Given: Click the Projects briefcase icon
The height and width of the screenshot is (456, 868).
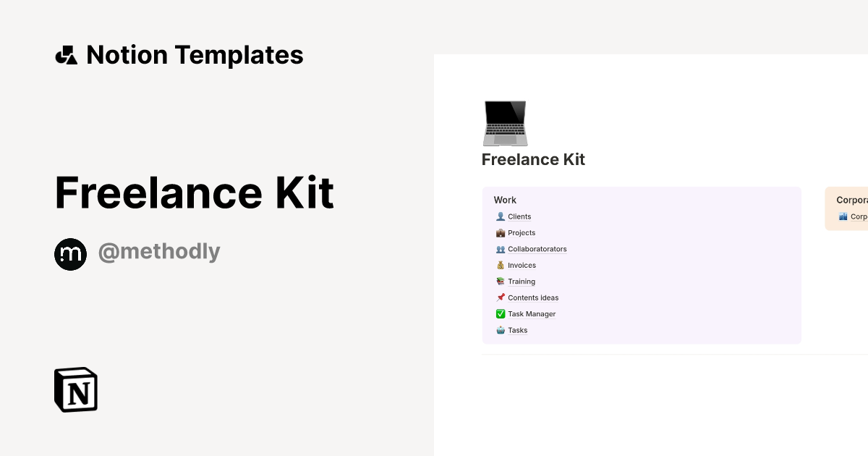Looking at the screenshot, I should [501, 232].
